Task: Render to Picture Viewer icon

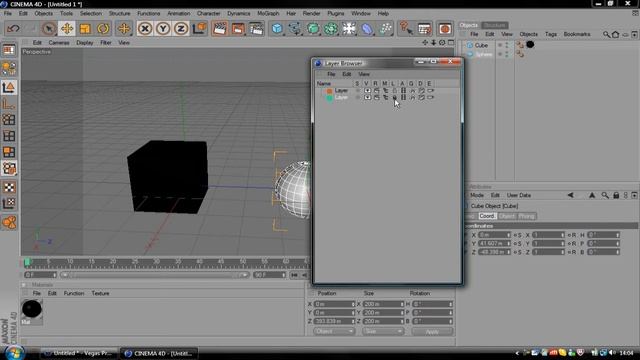Action: (x=238, y=29)
